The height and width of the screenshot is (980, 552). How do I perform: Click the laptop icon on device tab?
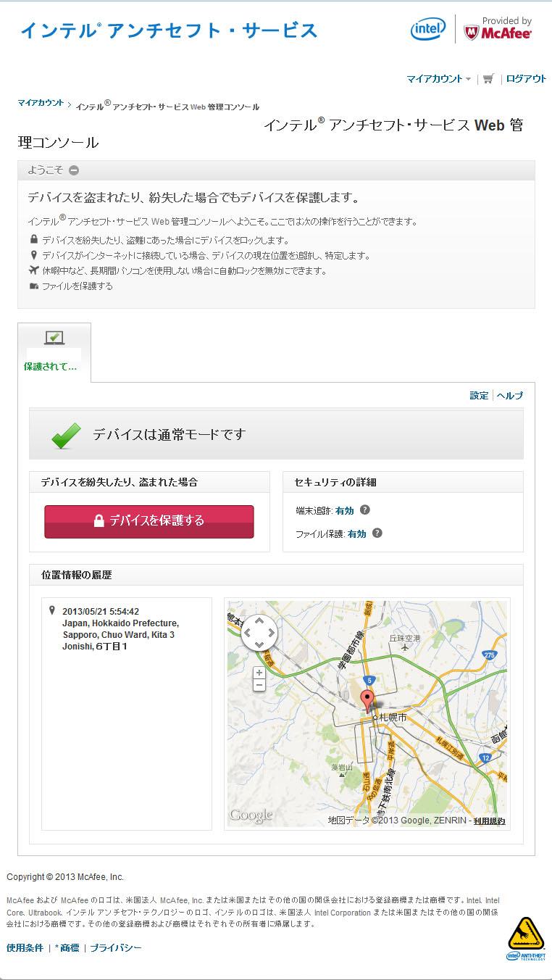point(54,338)
